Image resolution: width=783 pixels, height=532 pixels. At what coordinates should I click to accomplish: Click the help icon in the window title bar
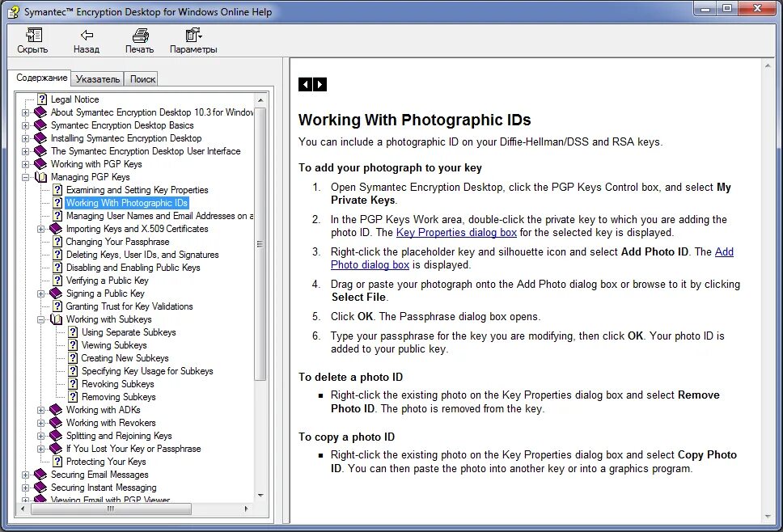[x=14, y=12]
